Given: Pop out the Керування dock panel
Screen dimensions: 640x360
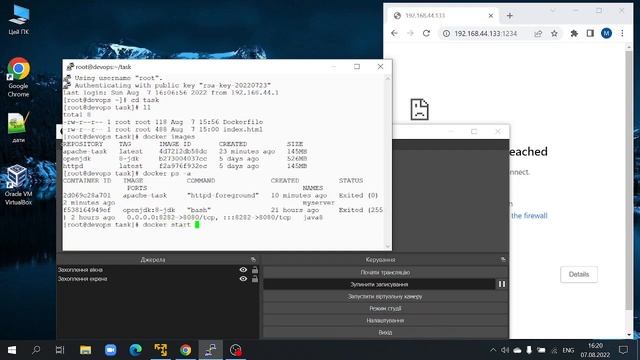Looking at the screenshot, I should pos(503,260).
